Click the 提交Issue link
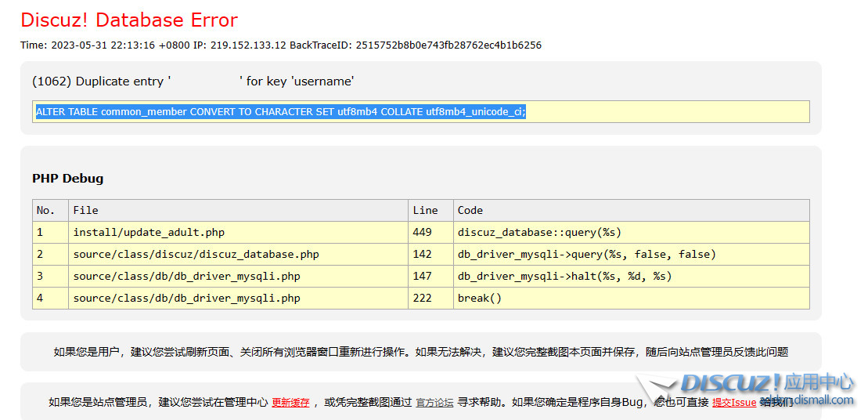 pyautogui.click(x=734, y=402)
